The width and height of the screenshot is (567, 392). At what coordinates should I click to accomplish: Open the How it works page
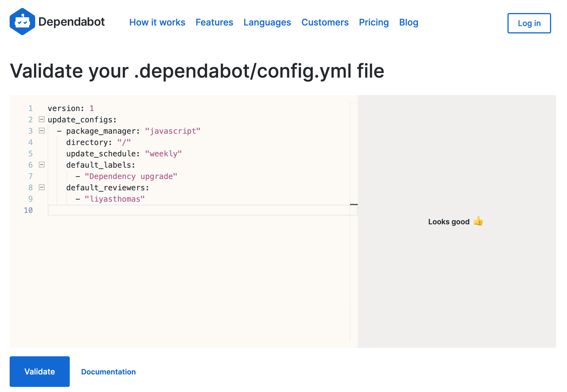(x=157, y=22)
